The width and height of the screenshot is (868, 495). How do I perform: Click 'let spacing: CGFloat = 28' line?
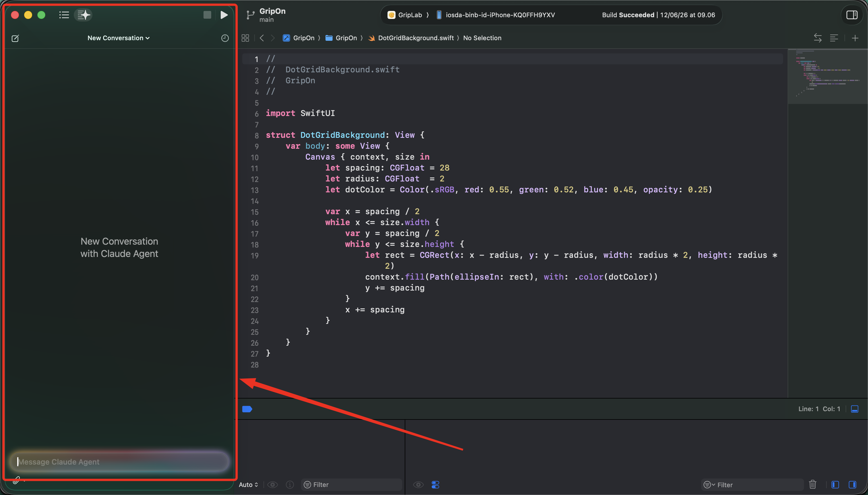387,168
